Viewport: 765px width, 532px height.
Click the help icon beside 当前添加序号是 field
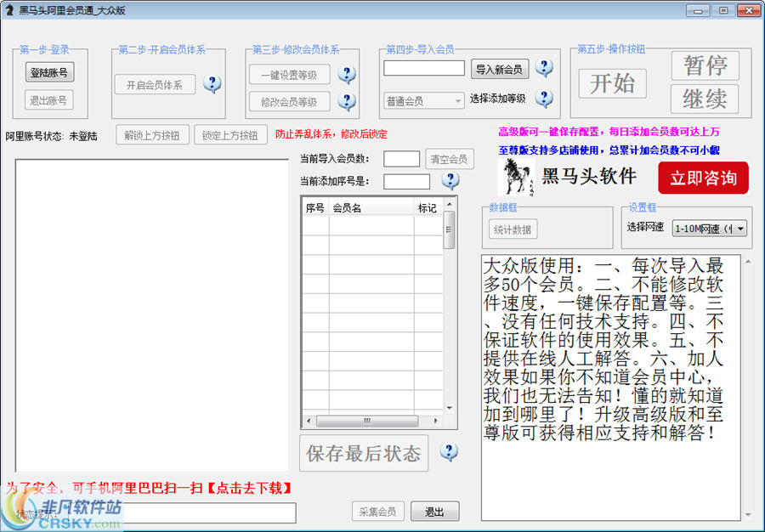point(450,181)
